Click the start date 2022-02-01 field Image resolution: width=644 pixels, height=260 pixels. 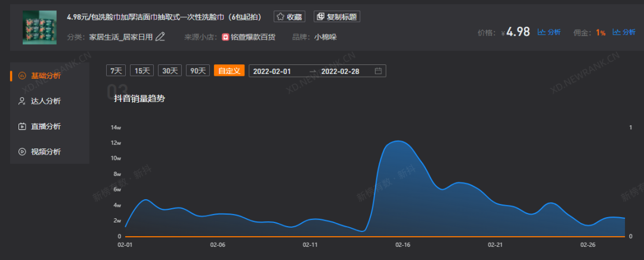(x=272, y=71)
